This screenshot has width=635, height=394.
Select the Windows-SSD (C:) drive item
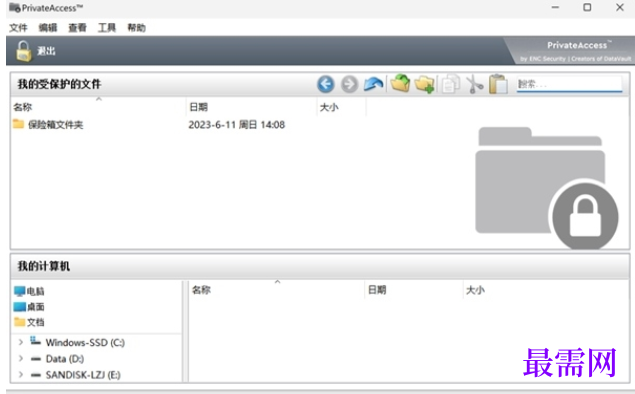(85, 343)
